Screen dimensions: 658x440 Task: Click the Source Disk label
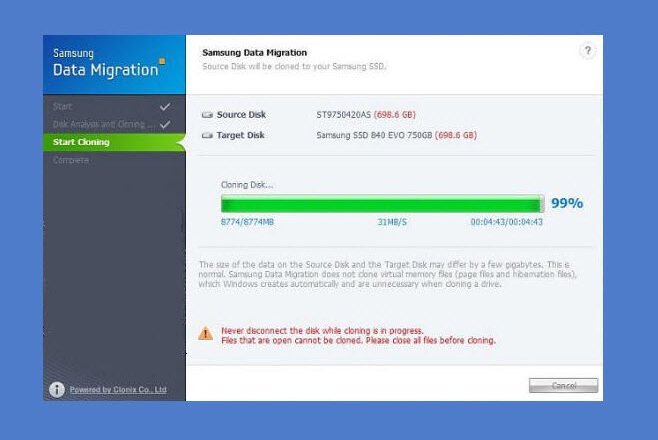point(241,115)
